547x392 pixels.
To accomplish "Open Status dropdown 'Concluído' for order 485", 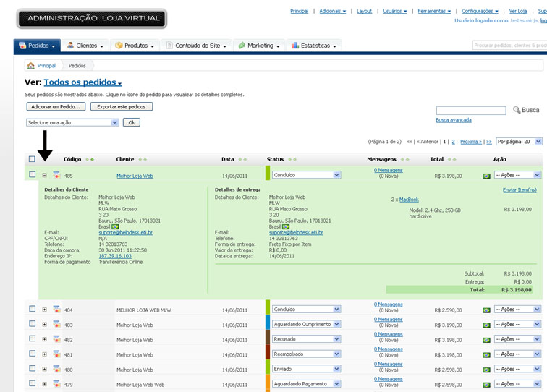I will tap(306, 175).
